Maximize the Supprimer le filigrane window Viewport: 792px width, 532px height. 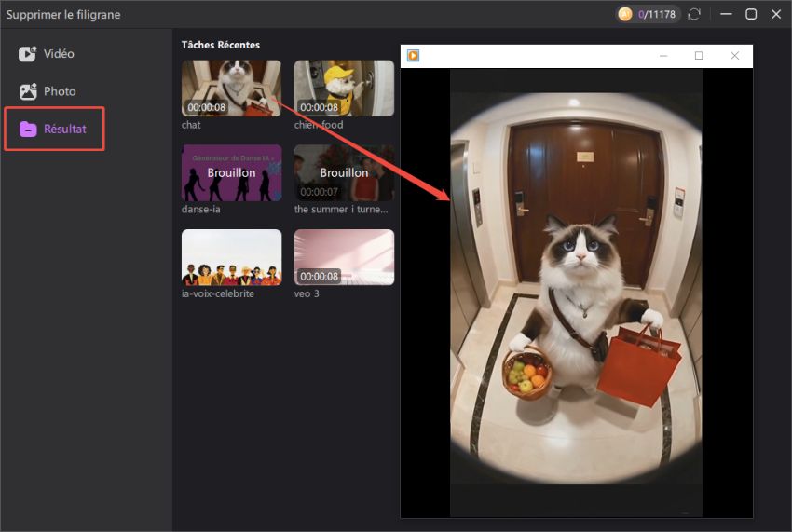point(751,14)
